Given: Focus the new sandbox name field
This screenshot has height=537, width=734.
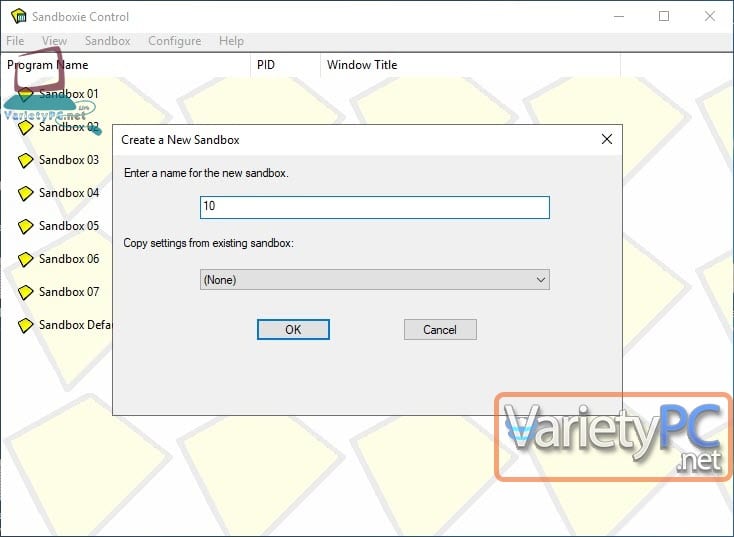Looking at the screenshot, I should [374, 207].
